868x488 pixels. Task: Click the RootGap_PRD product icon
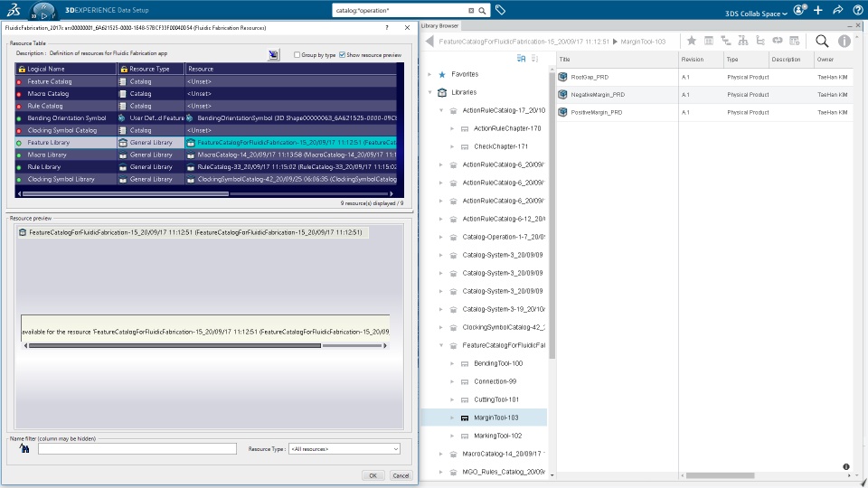pyautogui.click(x=563, y=77)
